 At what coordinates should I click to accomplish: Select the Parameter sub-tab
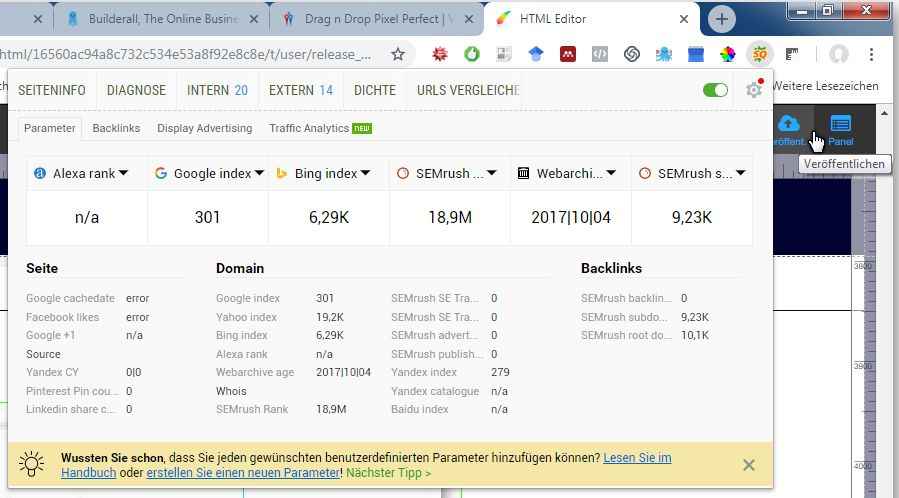49,128
